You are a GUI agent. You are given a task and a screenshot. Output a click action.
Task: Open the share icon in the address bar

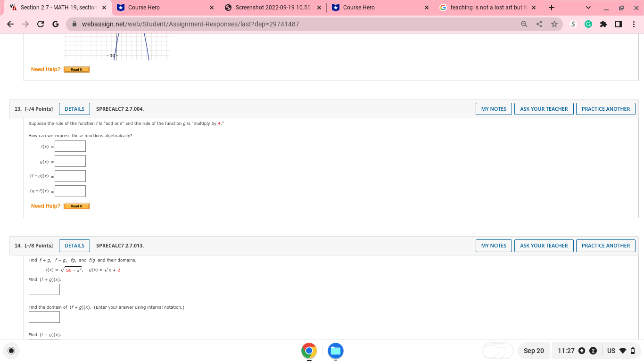539,24
